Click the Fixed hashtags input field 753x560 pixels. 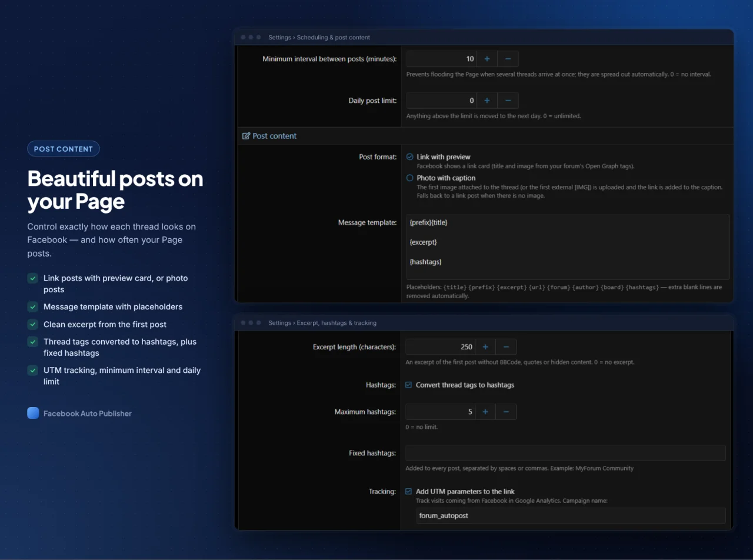(x=565, y=453)
